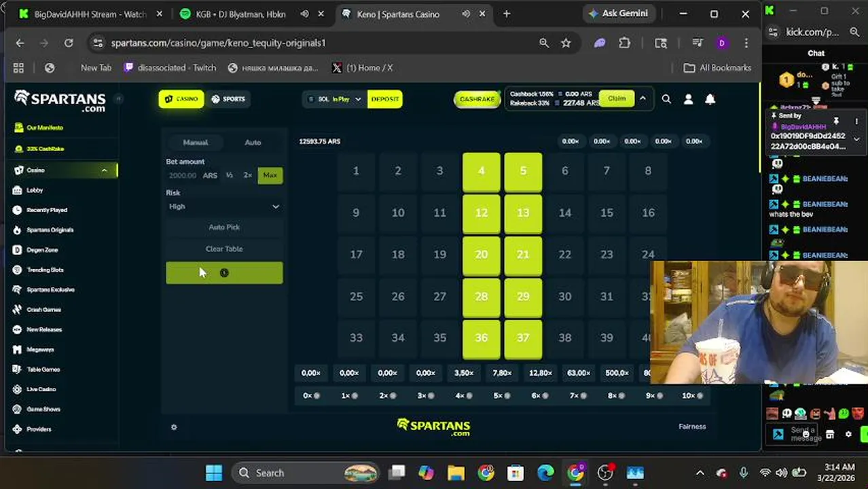The width and height of the screenshot is (868, 489).
Task: Deselect keno number 29
Action: [523, 297]
